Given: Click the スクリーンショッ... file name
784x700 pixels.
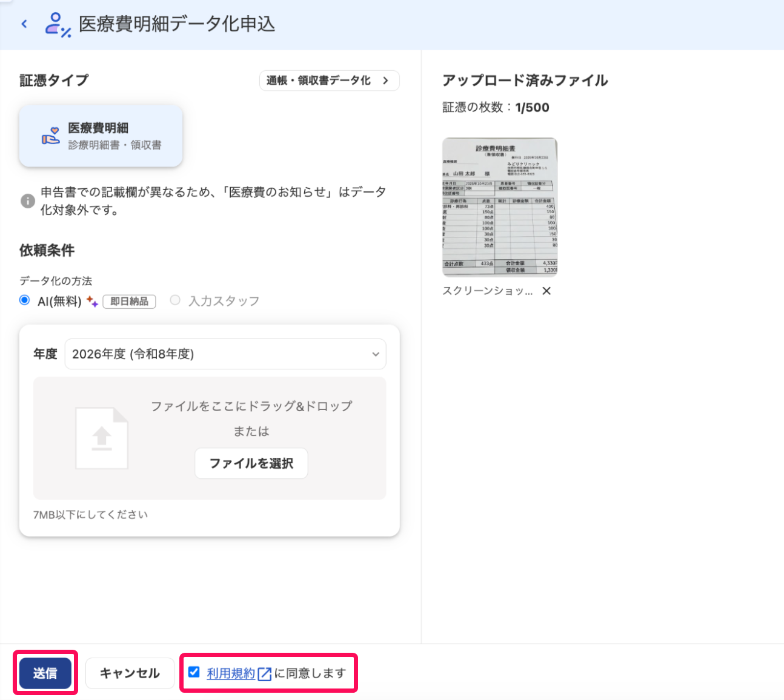Looking at the screenshot, I should [488, 291].
